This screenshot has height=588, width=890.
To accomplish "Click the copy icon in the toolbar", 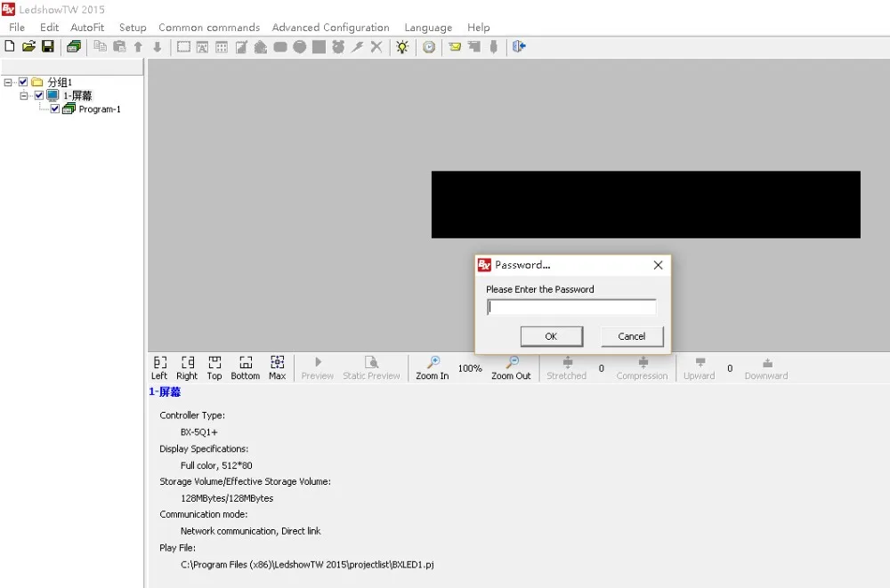I will (100, 46).
